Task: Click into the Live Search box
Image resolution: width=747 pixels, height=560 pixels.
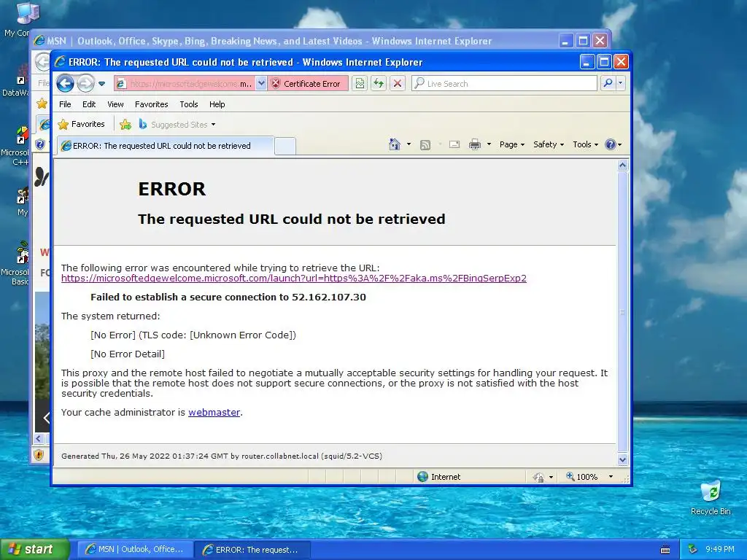Action: coord(504,84)
